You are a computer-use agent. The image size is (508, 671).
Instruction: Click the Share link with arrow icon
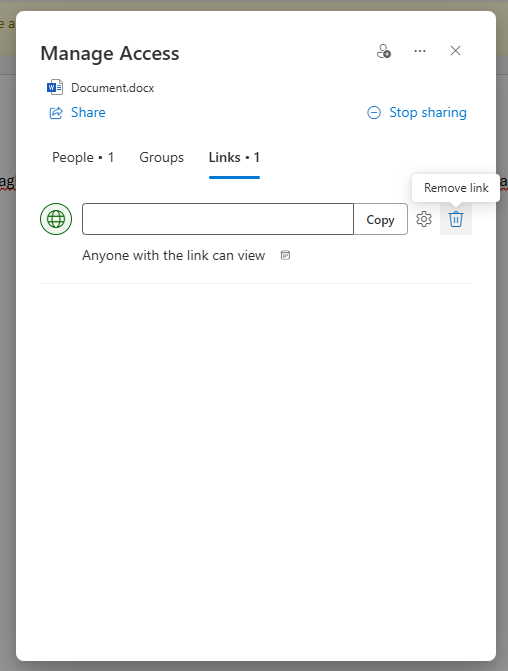point(77,113)
